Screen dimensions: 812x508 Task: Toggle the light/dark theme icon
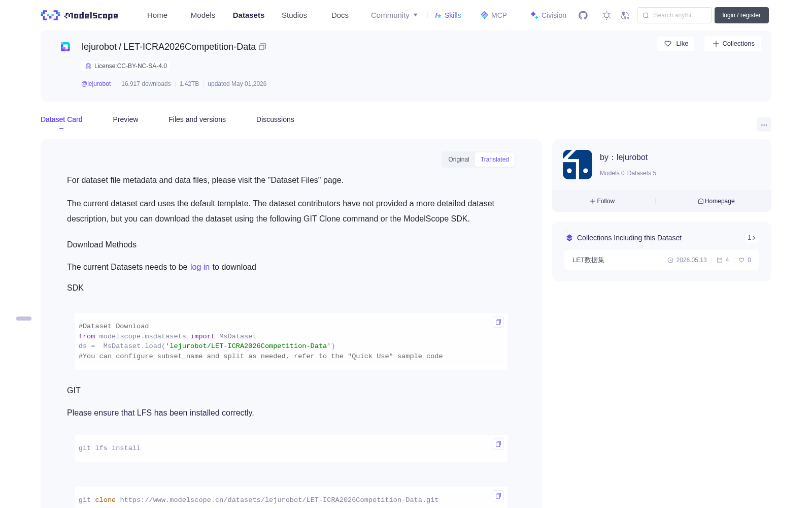[606, 15]
